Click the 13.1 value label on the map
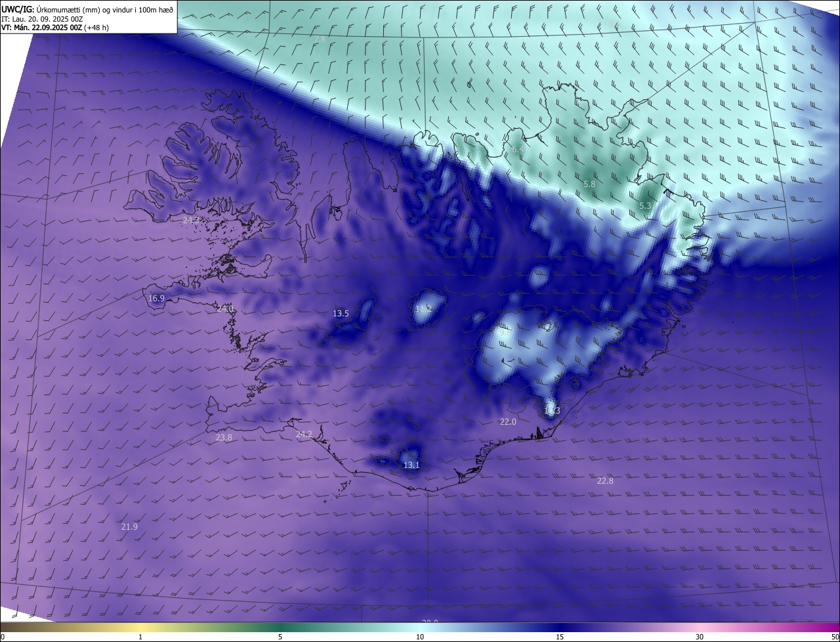This screenshot has height=642, width=840. 411,465
